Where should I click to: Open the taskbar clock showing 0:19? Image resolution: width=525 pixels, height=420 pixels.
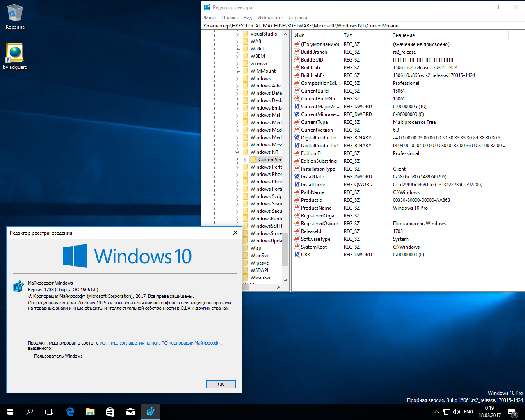click(x=489, y=412)
